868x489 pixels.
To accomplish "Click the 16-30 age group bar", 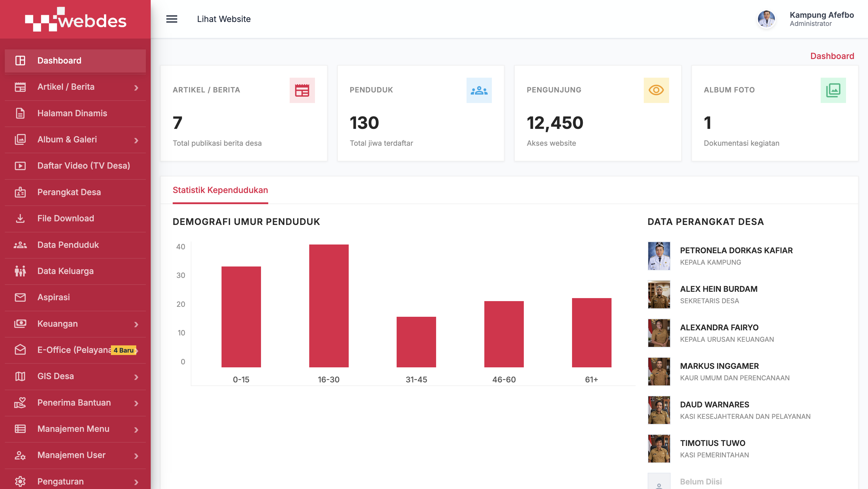I will pos(329,306).
